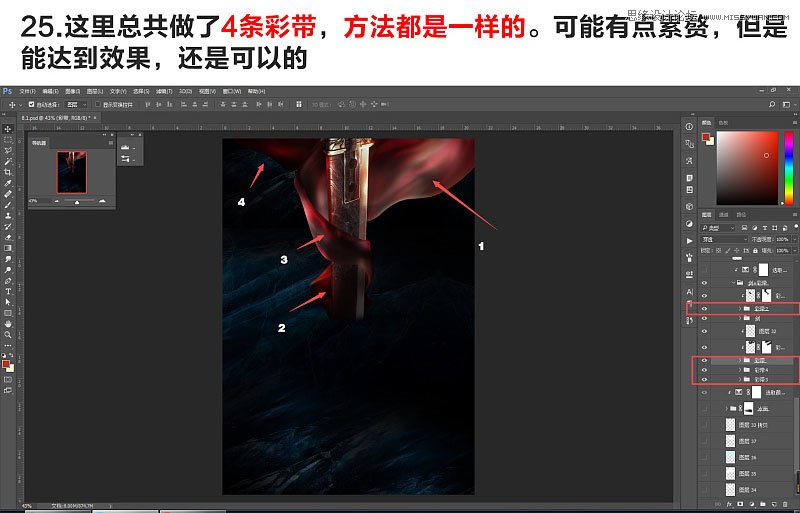Open the layer filter type dropdown
Viewport: 800px width, 513px height.
tap(718, 228)
